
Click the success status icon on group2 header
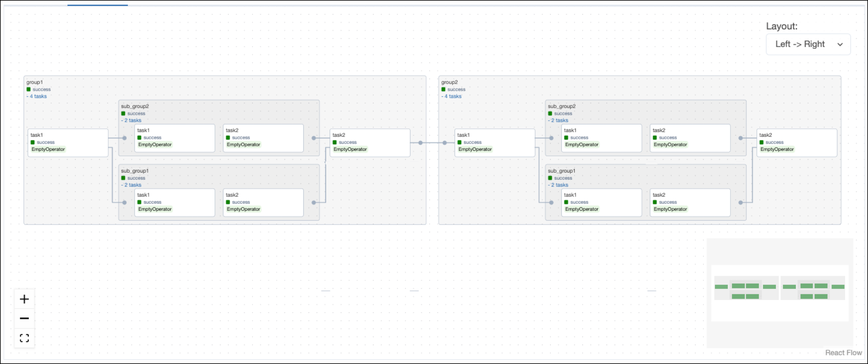pos(444,89)
